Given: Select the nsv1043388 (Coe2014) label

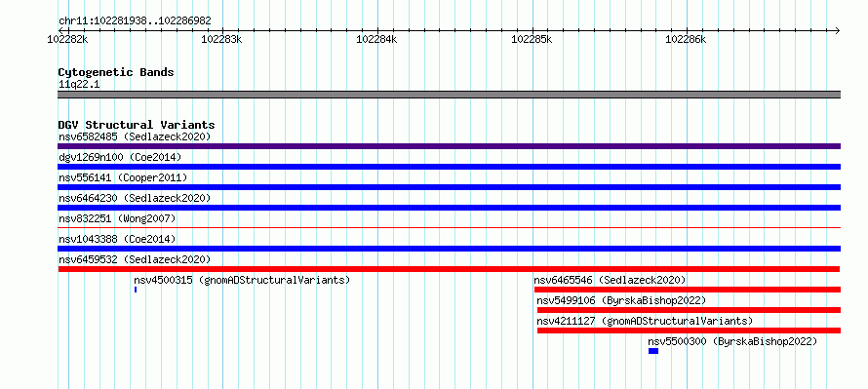Looking at the screenshot, I should pos(117,239).
